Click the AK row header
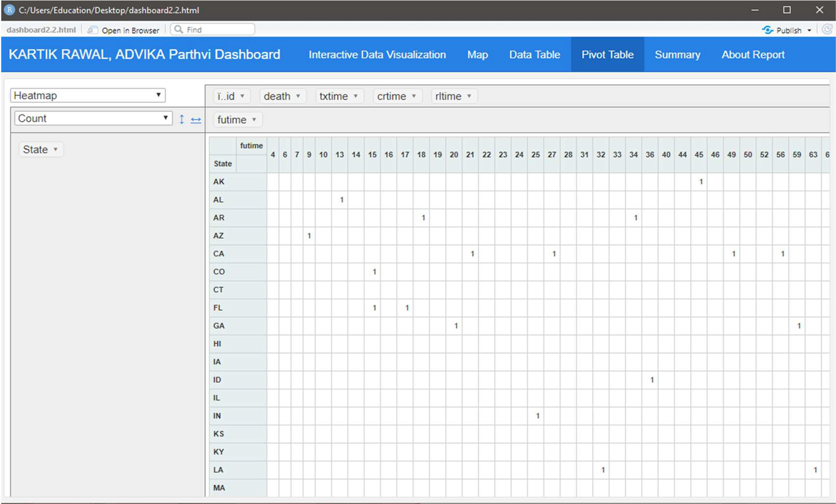The image size is (836, 504). click(x=238, y=182)
